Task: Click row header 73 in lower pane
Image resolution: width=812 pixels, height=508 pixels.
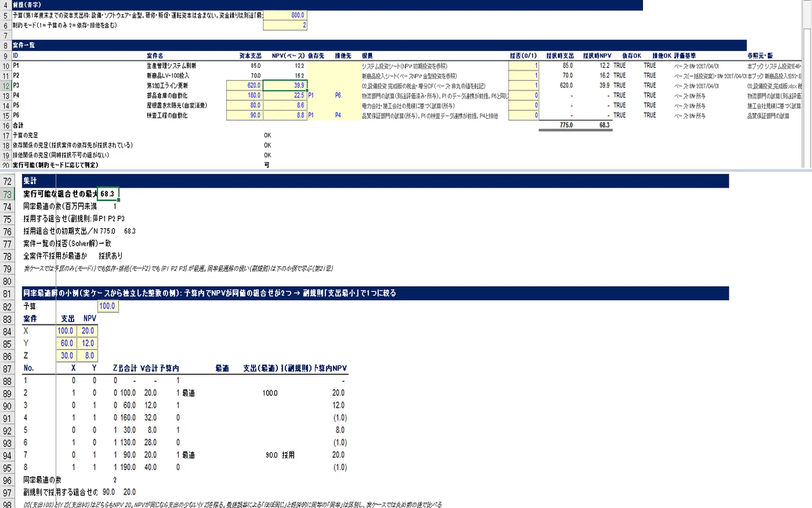Action: tap(7, 195)
